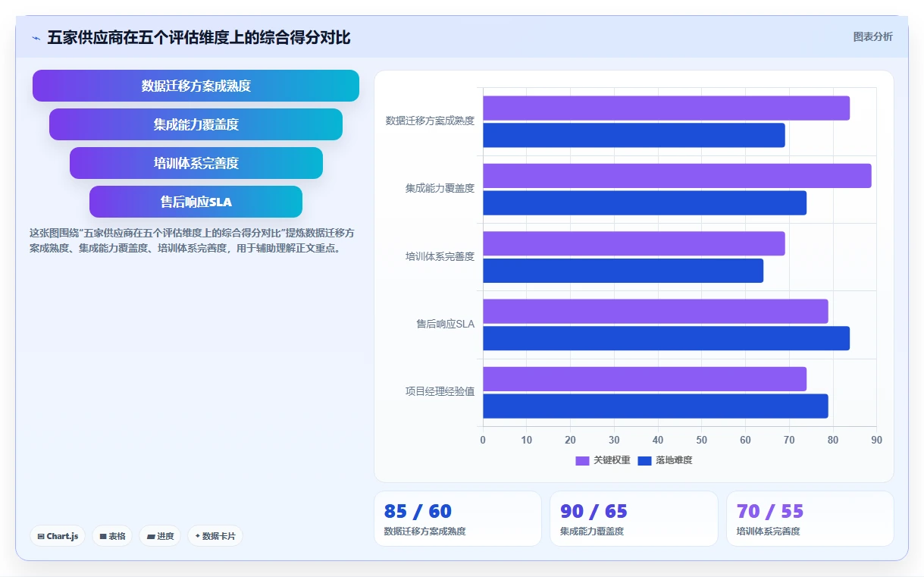Click the title 五家供应商在五个评估维度上的综合得分对比

pos(199,38)
